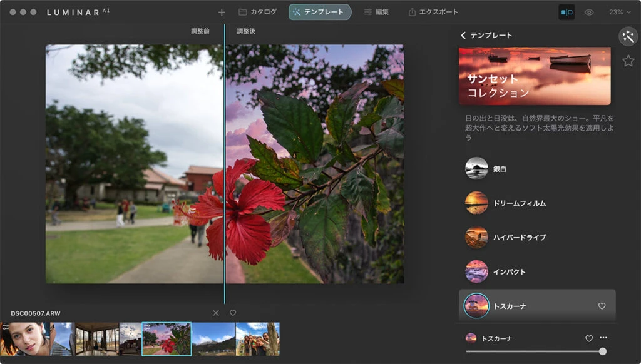This screenshot has height=364, width=641.
Task: Select the インパクト template
Action: [x=537, y=271]
